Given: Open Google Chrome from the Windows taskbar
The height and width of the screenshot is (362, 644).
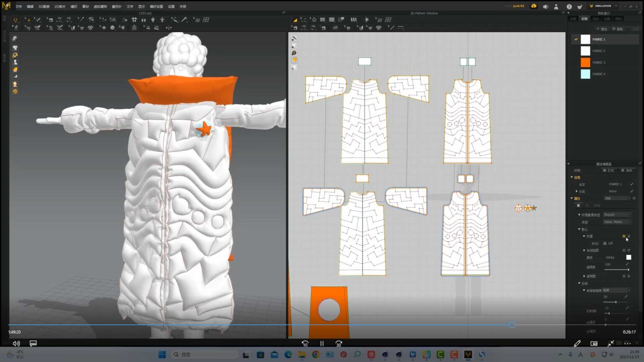Looking at the screenshot, I should click(315, 354).
